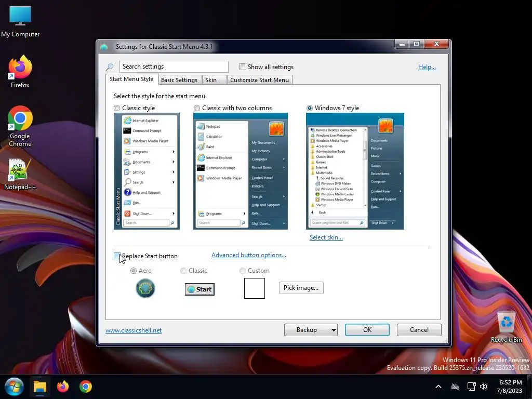Click the Windows 7 style preview thumbnail
This screenshot has height=399, width=532.
(x=355, y=171)
